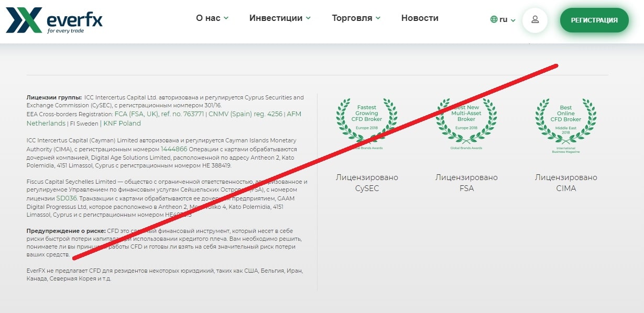This screenshot has height=313, width=644.
Task: Expand the Торговля menu
Action: [x=356, y=18]
